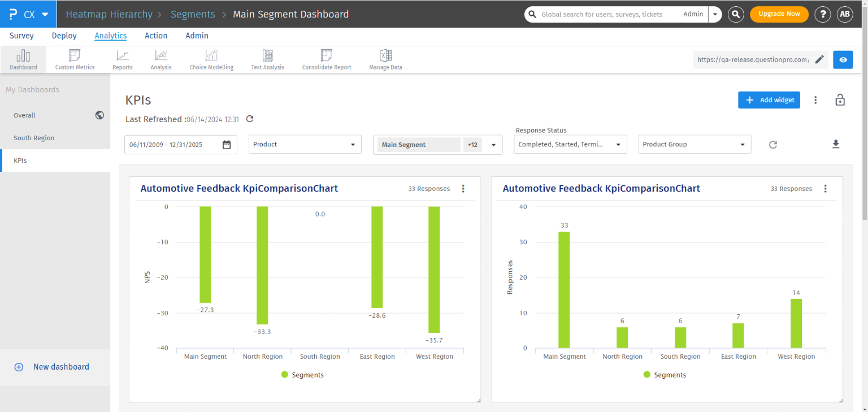868x412 pixels.
Task: Open Custom Metrics in the analytics toolbar
Action: (x=75, y=60)
